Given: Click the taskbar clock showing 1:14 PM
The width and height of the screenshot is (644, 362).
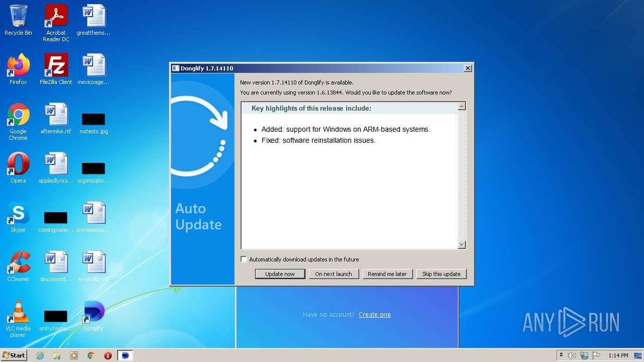Looking at the screenshot, I should 618,355.
